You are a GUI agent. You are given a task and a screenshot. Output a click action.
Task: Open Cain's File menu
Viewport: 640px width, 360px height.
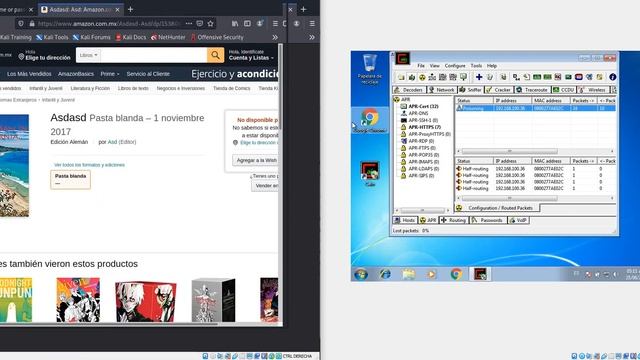[421, 66]
